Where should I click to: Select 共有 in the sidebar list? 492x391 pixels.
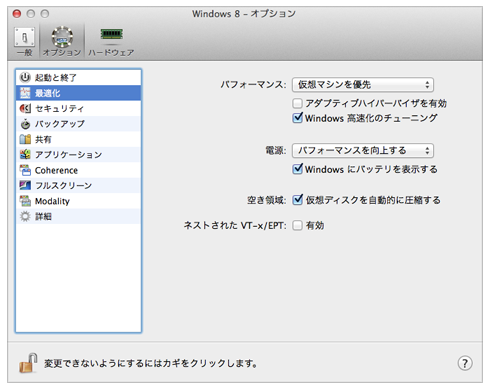[x=78, y=139]
